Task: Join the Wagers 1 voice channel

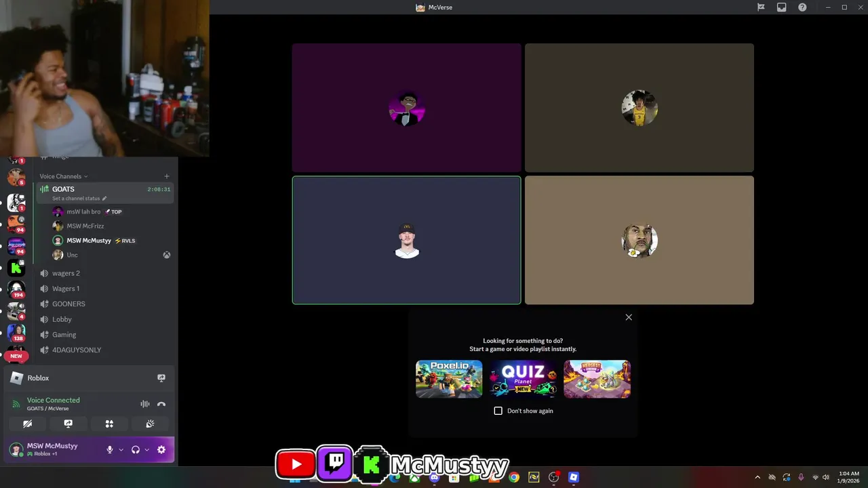Action: [x=105, y=289]
